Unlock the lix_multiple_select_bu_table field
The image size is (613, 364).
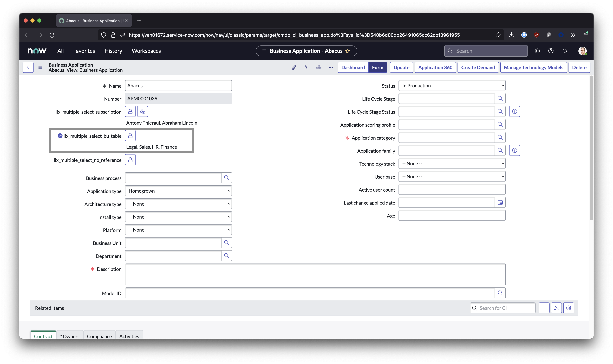point(130,136)
